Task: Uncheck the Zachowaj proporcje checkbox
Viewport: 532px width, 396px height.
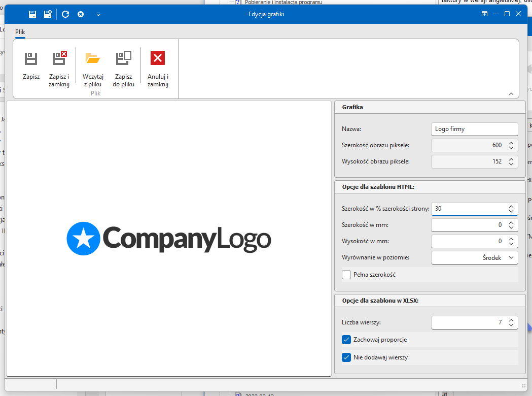Action: coord(346,340)
